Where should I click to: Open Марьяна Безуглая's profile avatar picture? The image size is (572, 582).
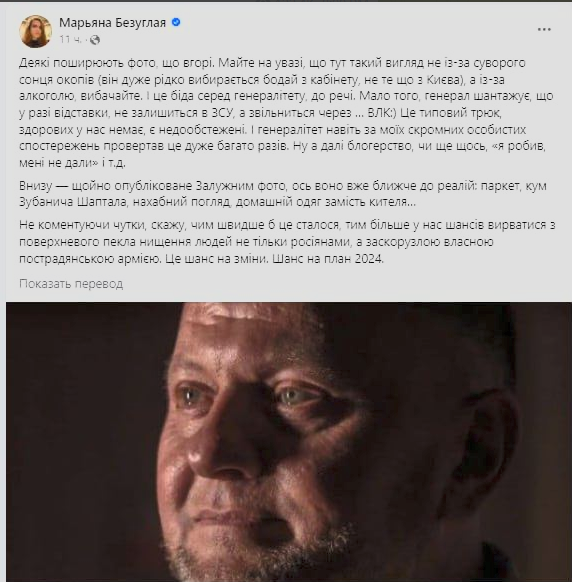(35, 31)
